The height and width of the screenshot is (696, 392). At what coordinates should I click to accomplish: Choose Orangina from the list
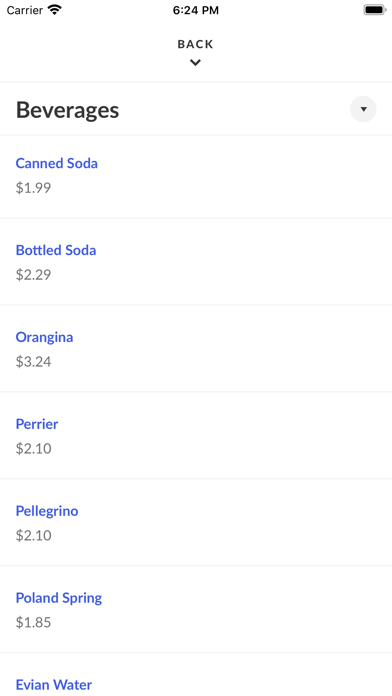(44, 337)
